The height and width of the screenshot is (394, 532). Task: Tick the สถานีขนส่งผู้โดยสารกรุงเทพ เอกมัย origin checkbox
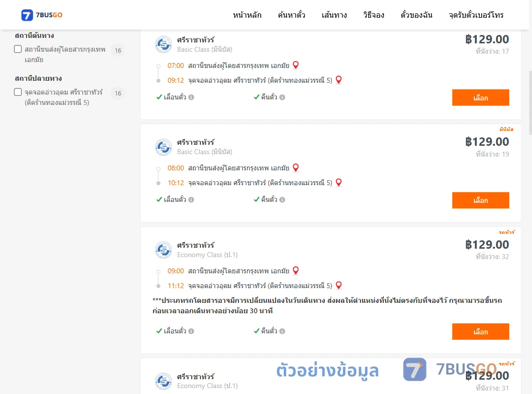(18, 49)
